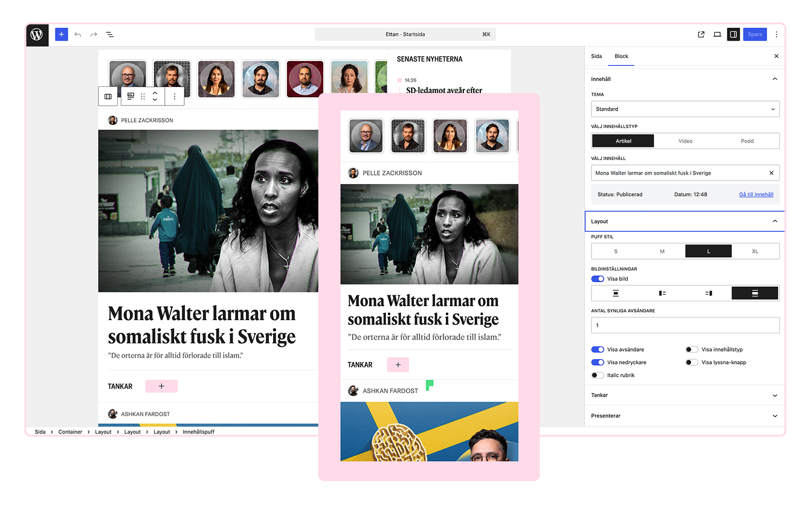812x509 pixels.
Task: Expand the Presenterar panel section
Action: tap(685, 416)
